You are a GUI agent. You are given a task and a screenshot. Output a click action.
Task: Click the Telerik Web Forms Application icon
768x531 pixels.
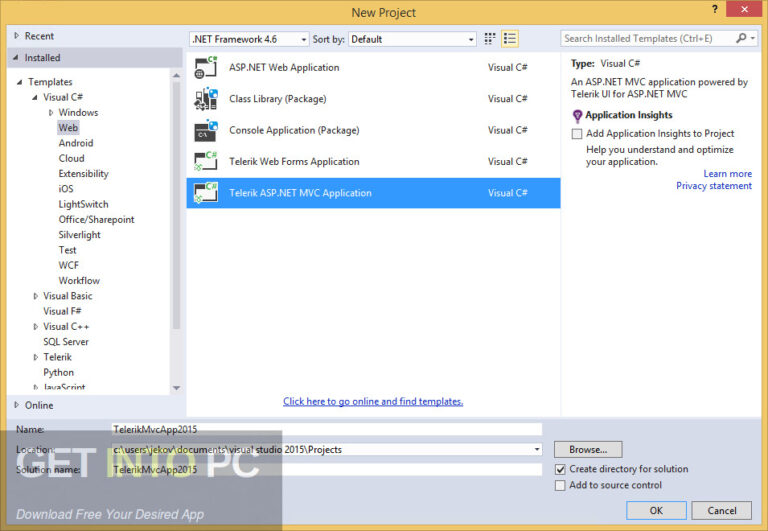(x=206, y=162)
